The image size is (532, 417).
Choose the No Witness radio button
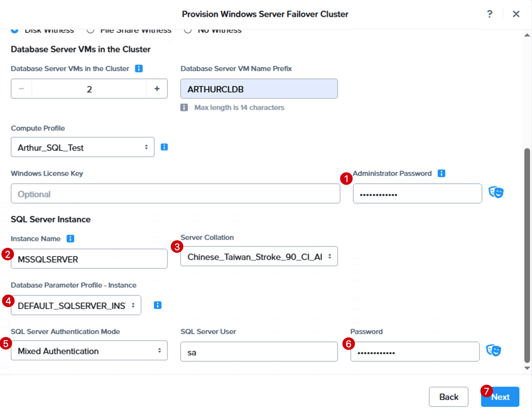point(188,30)
